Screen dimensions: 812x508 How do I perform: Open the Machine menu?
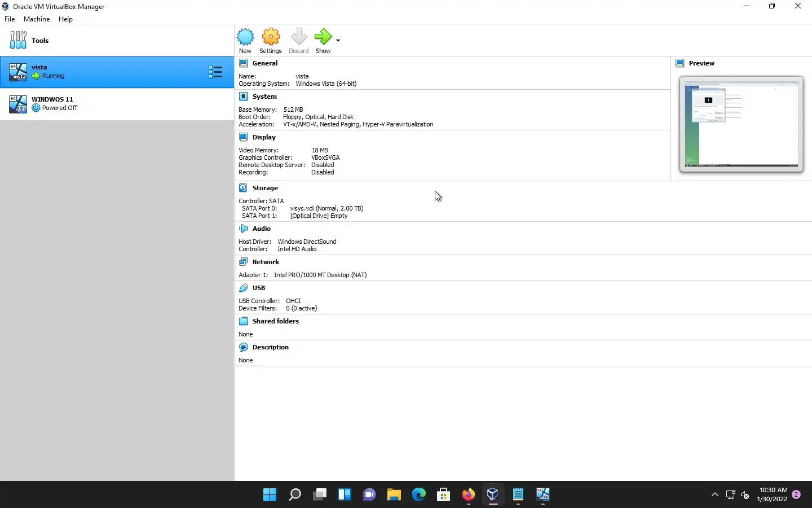[x=37, y=19]
